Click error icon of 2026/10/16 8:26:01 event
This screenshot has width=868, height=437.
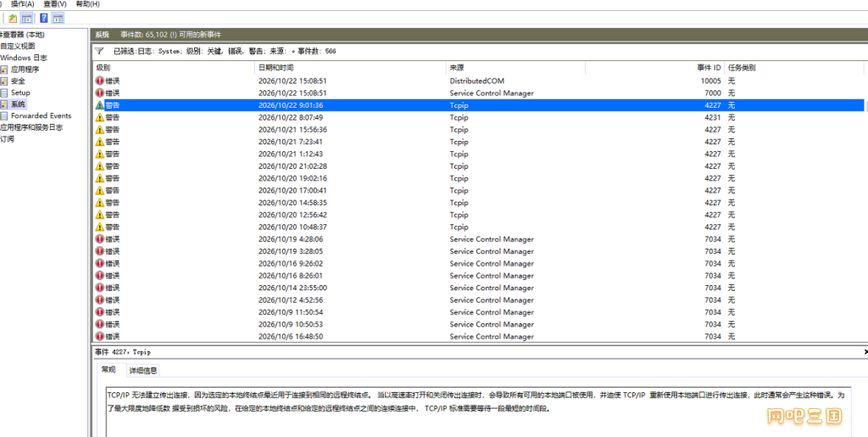point(100,276)
